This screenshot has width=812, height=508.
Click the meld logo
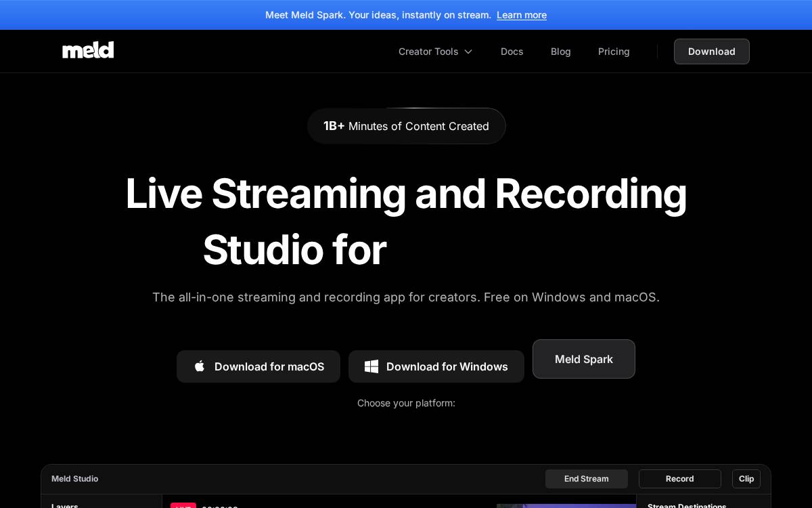tap(88, 50)
